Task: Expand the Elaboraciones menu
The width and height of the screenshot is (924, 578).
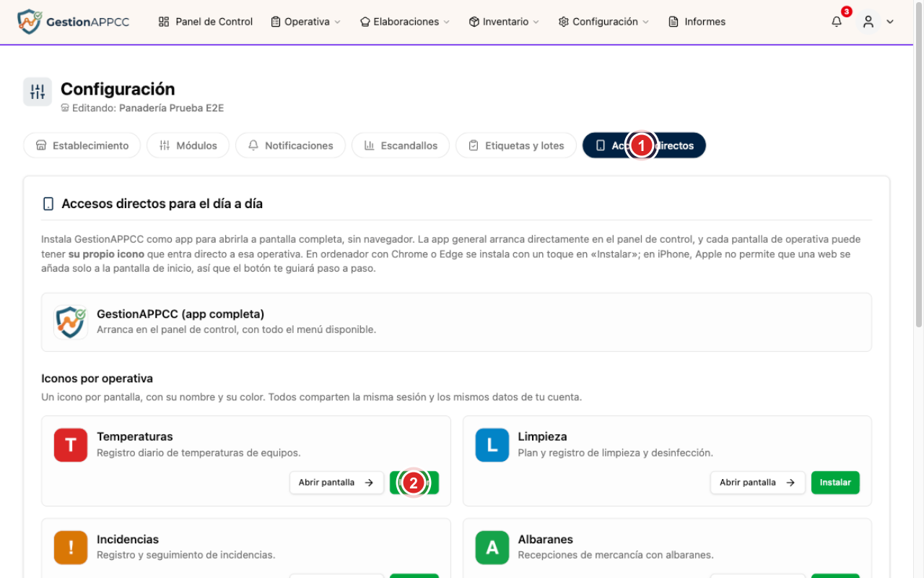Action: [x=405, y=22]
